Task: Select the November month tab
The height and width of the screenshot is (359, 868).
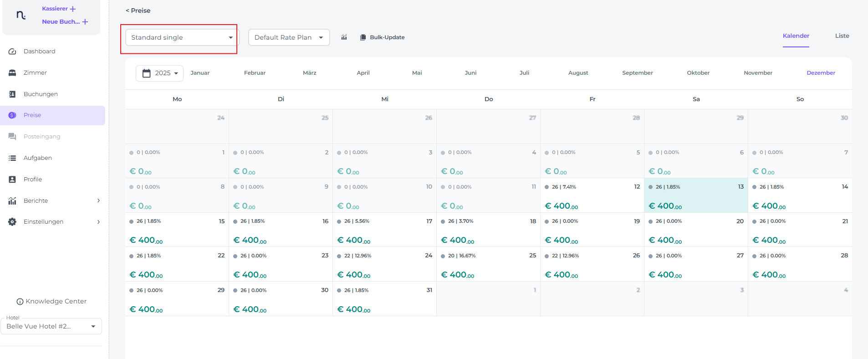Action: point(758,73)
